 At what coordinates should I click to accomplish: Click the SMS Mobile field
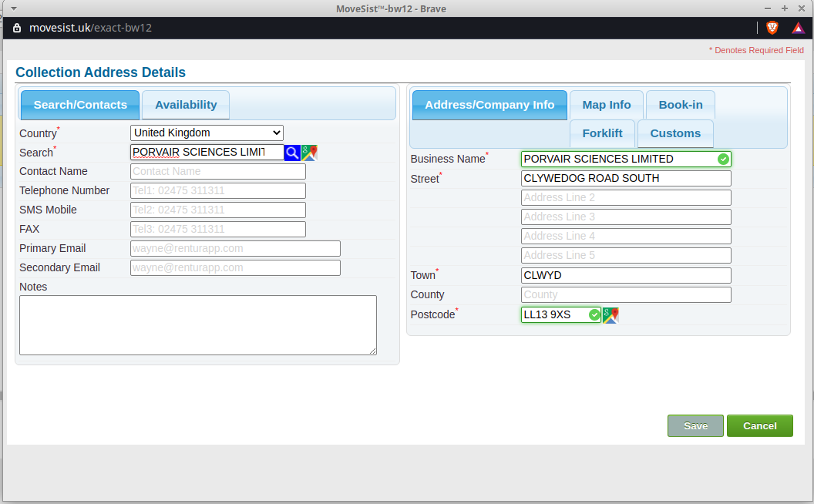(218, 210)
